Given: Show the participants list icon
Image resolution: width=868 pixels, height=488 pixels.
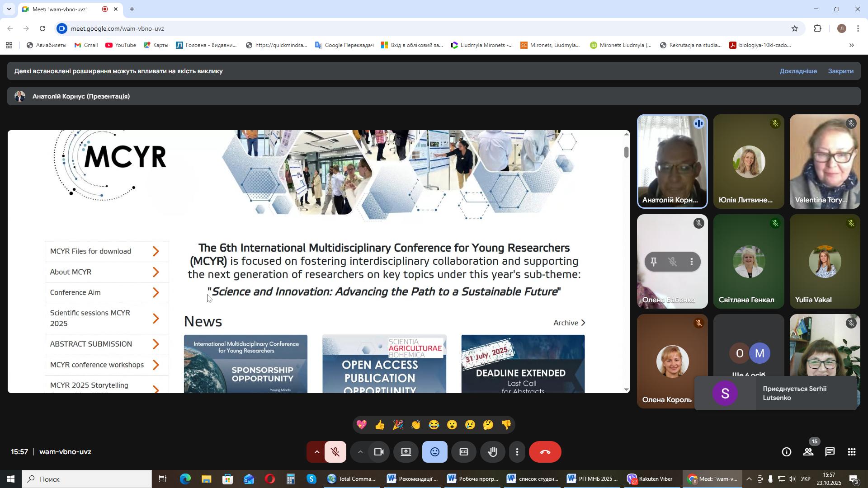Looking at the screenshot, I should [808, 452].
